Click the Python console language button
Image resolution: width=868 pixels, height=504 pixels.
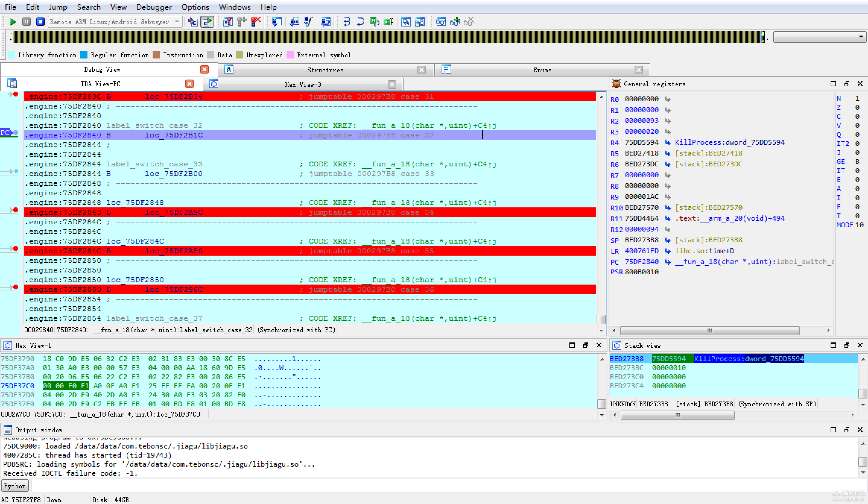click(x=15, y=486)
